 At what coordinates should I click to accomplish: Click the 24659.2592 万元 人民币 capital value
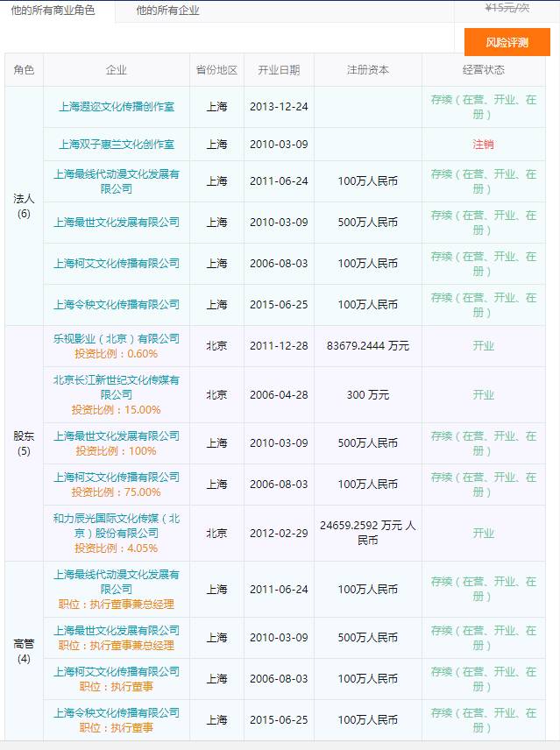coord(368,533)
